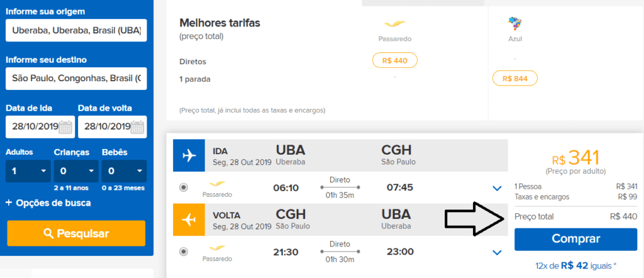This screenshot has height=278, width=644.
Task: Select the 06:10 outbound flight radio button
Action: pos(184,187)
